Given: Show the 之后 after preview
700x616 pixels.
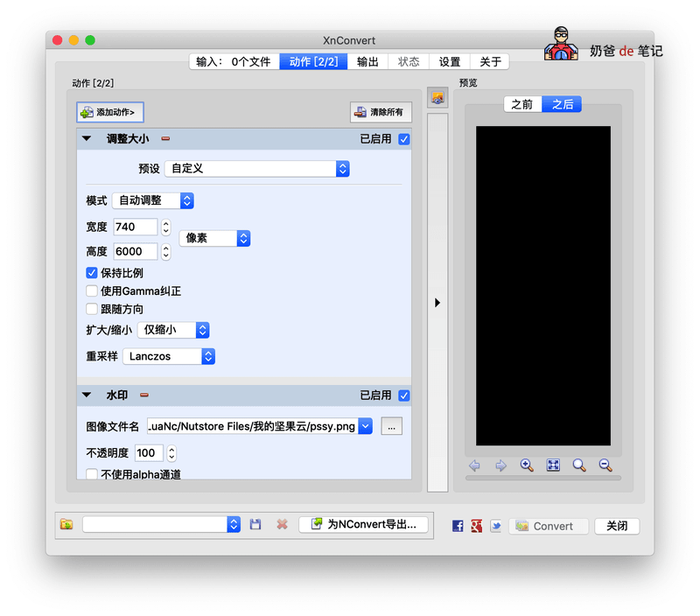Looking at the screenshot, I should click(562, 104).
